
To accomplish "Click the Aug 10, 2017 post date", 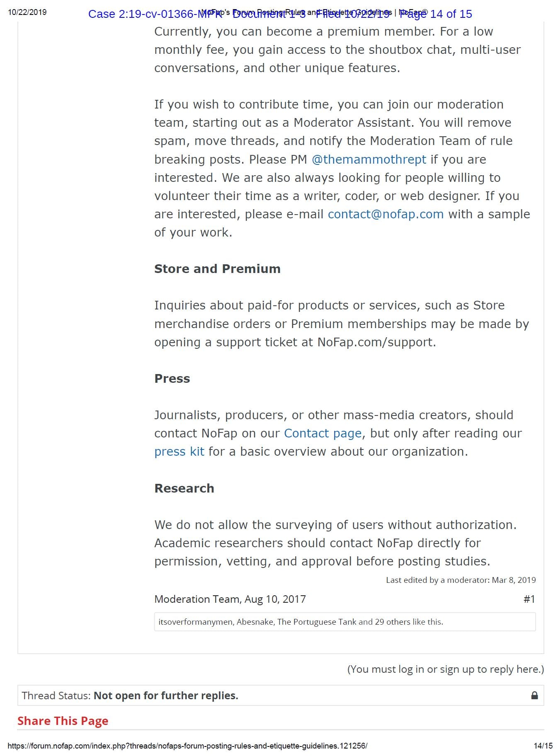I will coord(275,599).
